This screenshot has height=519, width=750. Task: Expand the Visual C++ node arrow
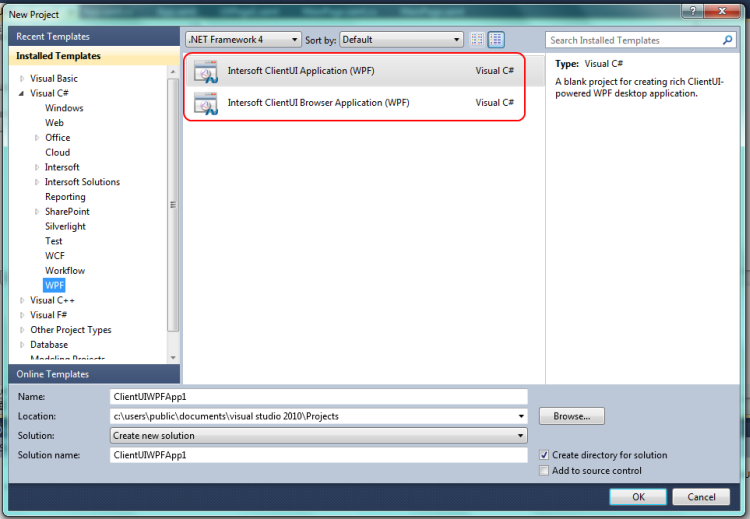22,300
